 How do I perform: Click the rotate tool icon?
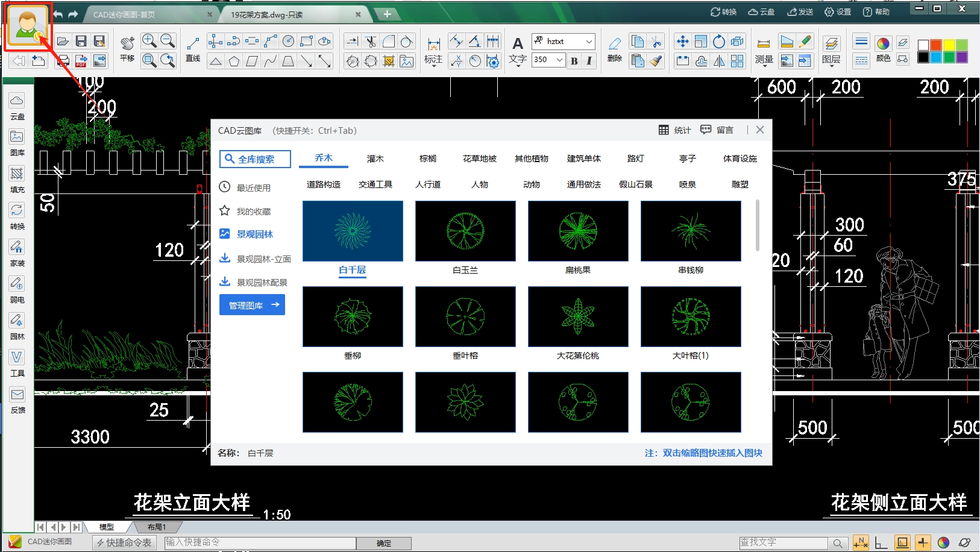[x=719, y=41]
